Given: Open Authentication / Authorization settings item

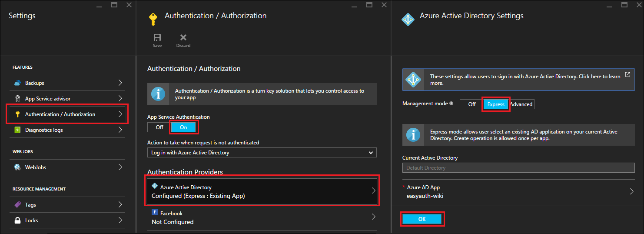Looking at the screenshot, I should 67,114.
